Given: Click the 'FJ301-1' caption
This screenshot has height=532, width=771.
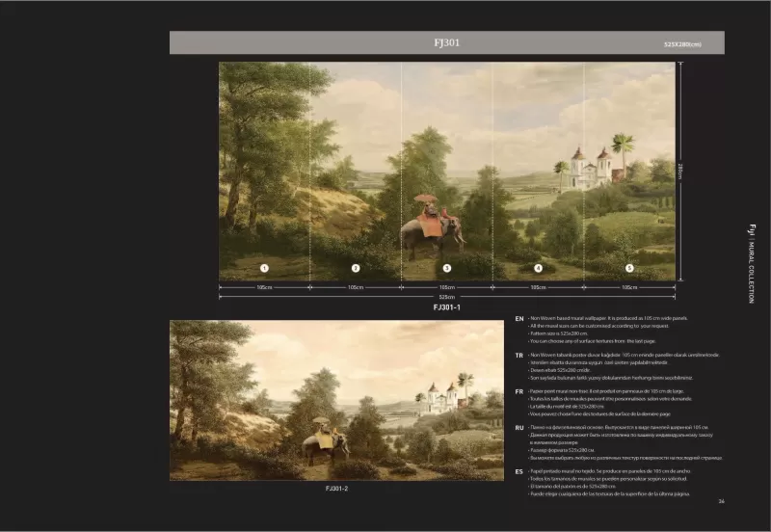Looking at the screenshot, I should click(x=447, y=307).
